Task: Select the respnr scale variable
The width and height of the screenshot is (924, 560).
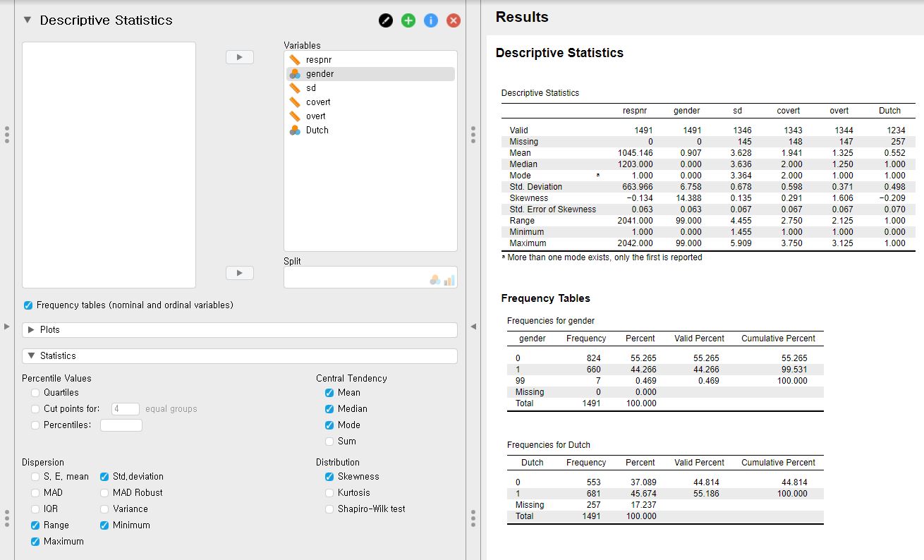Action: click(x=318, y=60)
